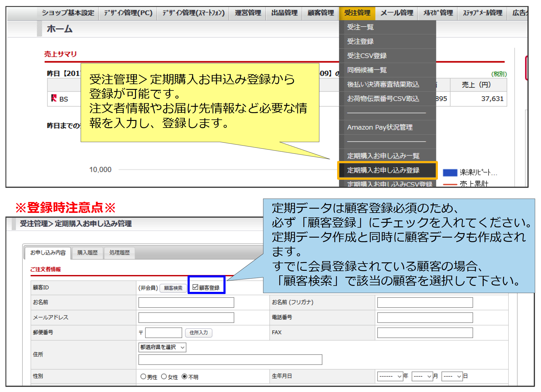Select 定期購入お申し込み登録 menu entry

tap(383, 170)
